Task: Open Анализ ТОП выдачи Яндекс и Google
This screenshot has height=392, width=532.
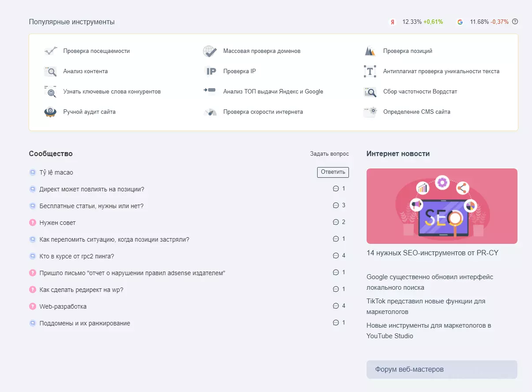Action: tap(273, 91)
